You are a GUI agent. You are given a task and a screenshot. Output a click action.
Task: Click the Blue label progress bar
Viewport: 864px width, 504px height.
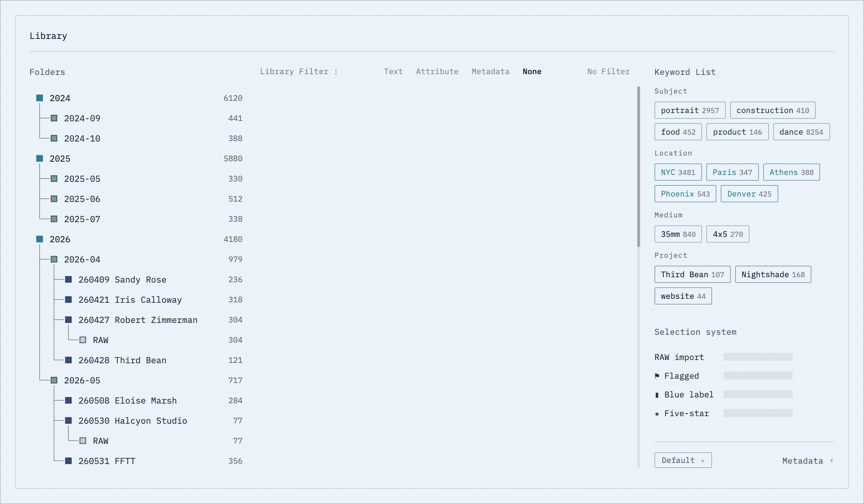coord(758,394)
